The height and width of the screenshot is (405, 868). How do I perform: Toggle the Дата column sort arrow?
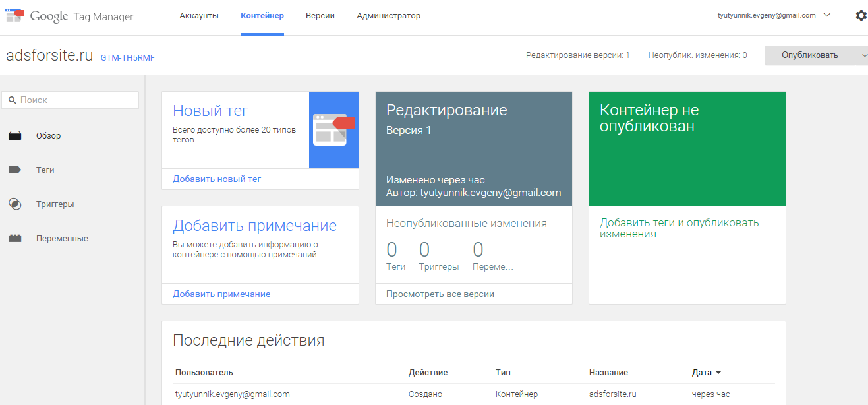(x=718, y=372)
